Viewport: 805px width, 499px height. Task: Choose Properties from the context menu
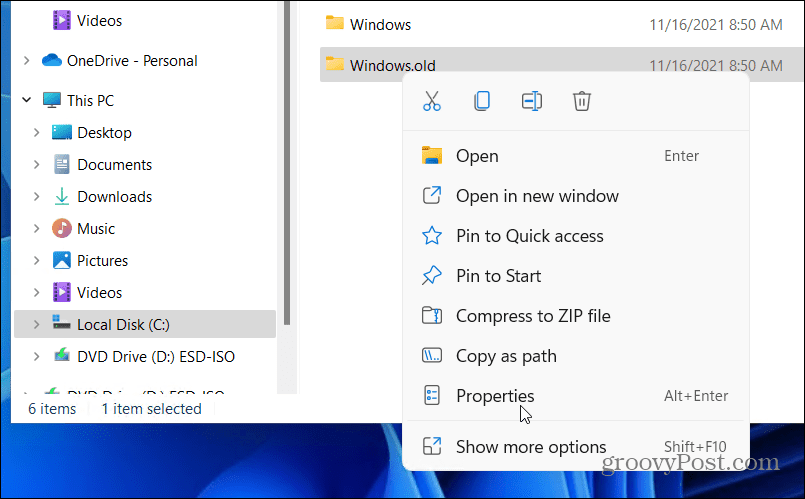(495, 396)
